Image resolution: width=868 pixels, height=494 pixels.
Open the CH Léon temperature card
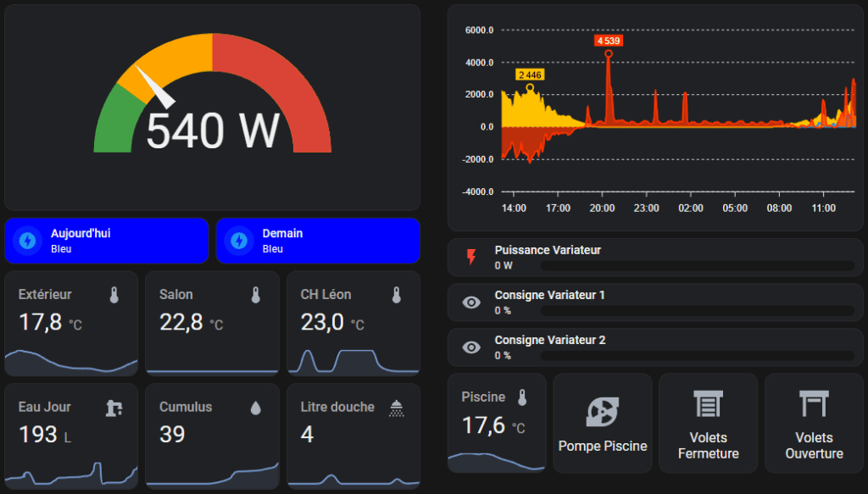coord(353,322)
